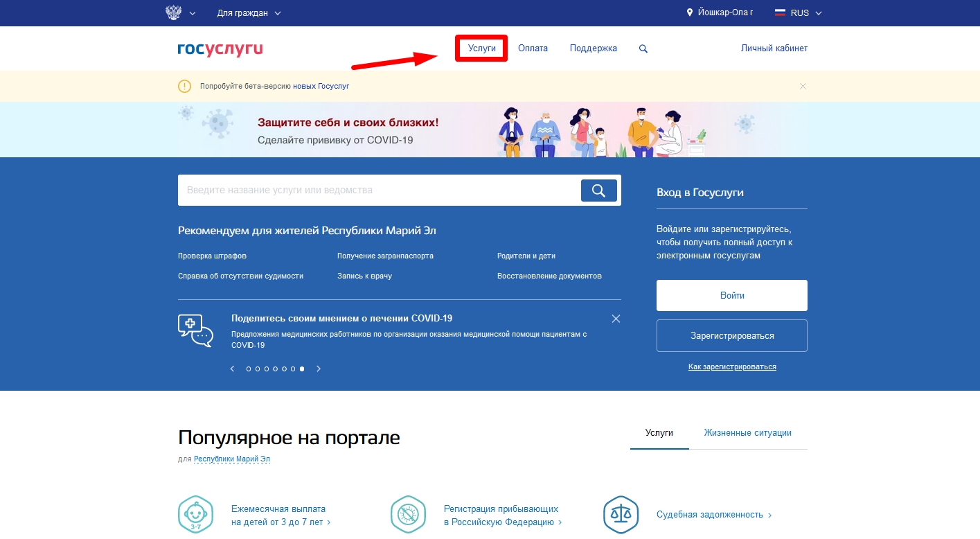Viewport: 980px width, 539px height.
Task: Open Восстановление документов
Action: (549, 276)
